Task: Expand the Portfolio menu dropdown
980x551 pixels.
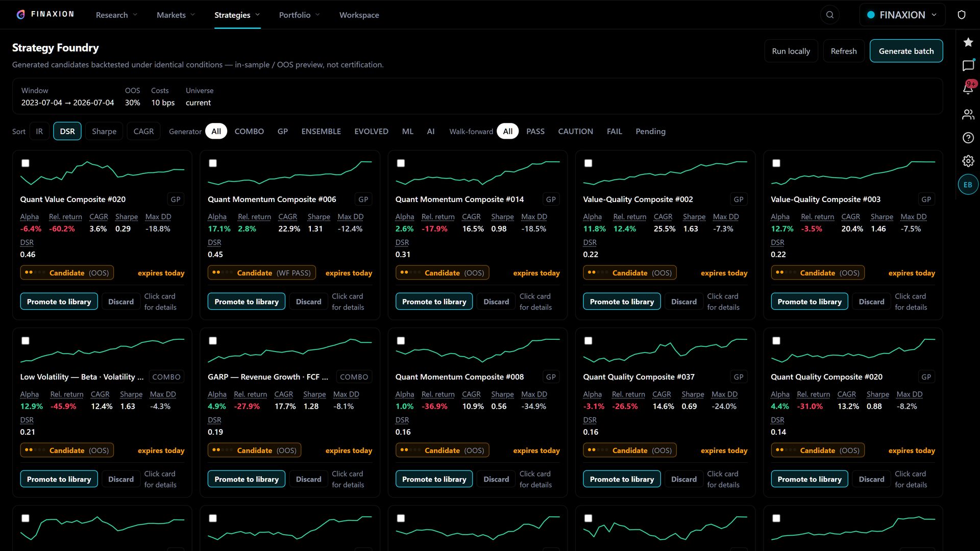Action: click(x=299, y=15)
